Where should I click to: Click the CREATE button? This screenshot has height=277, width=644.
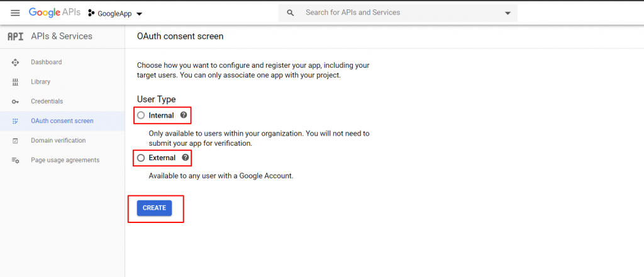click(x=155, y=208)
